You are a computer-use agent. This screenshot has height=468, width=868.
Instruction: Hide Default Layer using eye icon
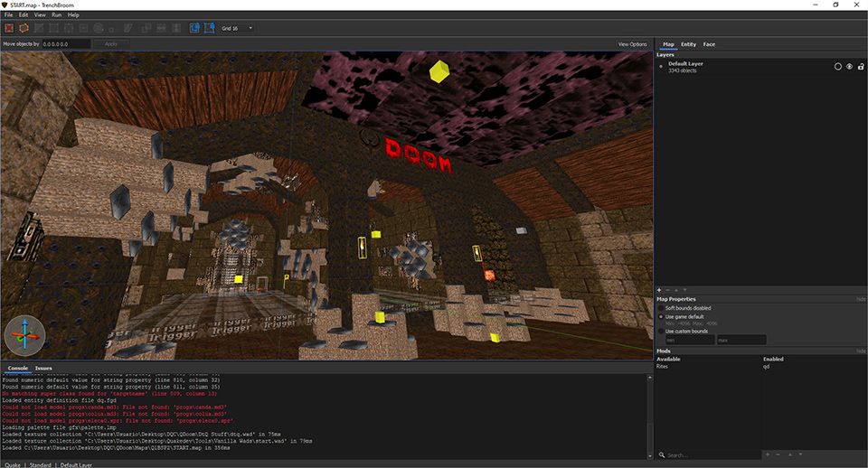(x=849, y=66)
